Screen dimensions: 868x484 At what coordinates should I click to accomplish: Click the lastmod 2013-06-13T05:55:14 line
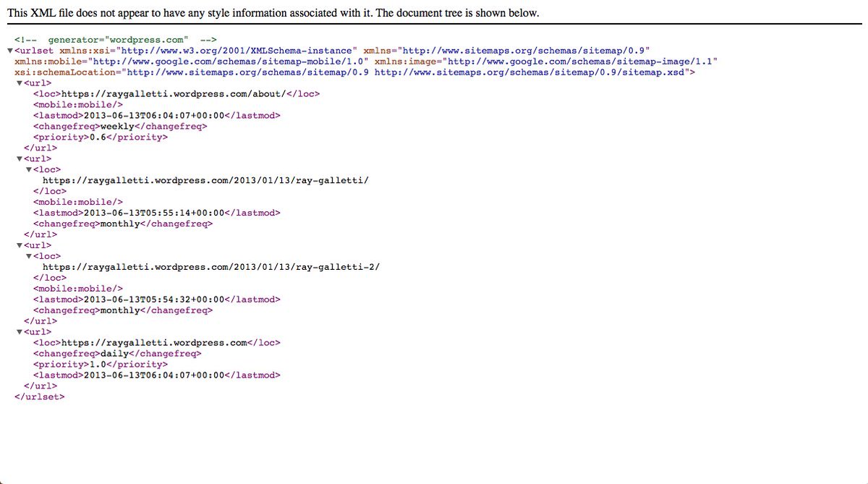pos(157,213)
